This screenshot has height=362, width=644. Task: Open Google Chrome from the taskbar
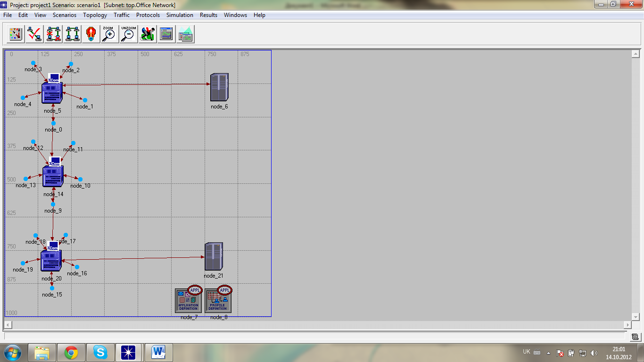[71, 352]
